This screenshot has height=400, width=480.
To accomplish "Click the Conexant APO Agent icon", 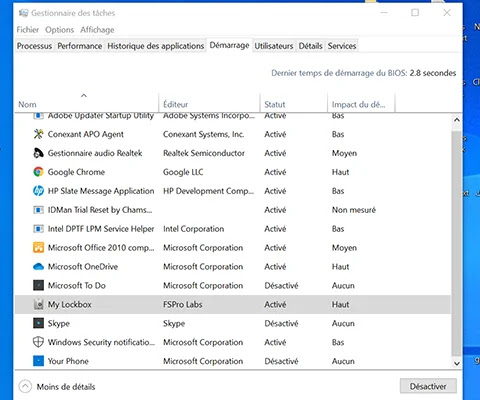I will (x=38, y=134).
